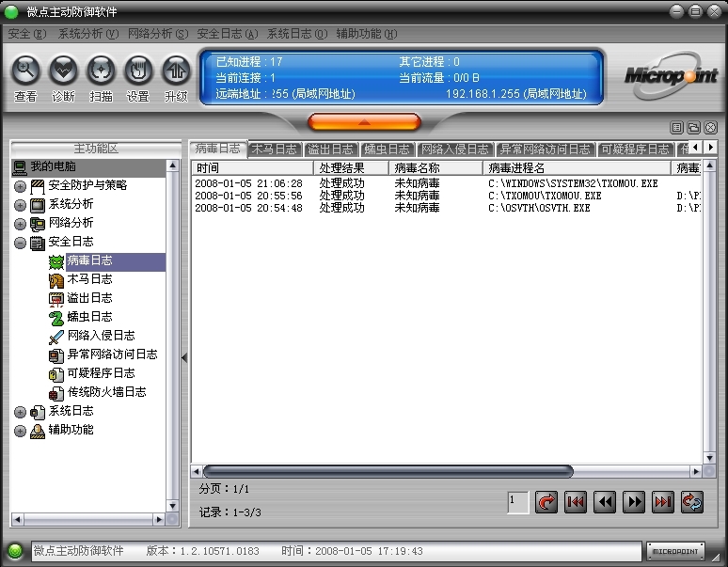Select the log row at 21:06:28

point(446,183)
